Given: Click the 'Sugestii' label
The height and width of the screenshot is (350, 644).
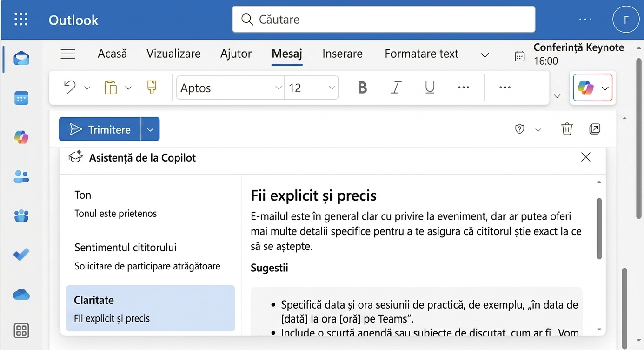Looking at the screenshot, I should (x=269, y=268).
